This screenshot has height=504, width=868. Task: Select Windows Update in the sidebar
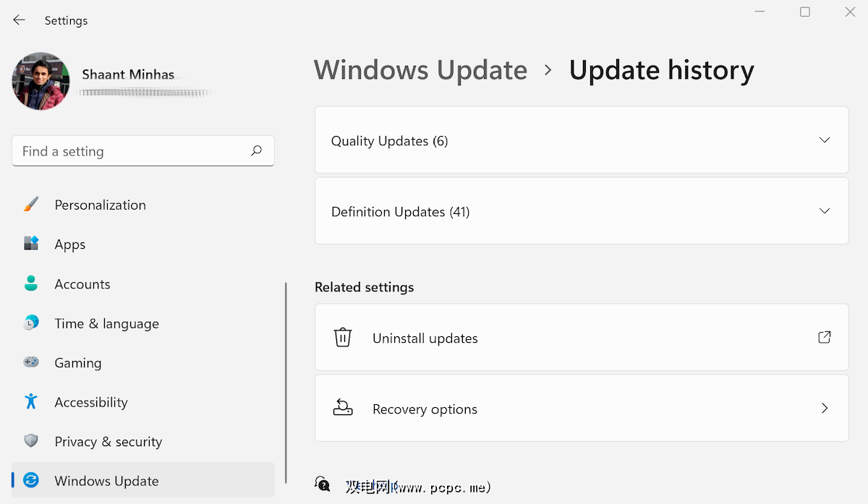click(106, 480)
